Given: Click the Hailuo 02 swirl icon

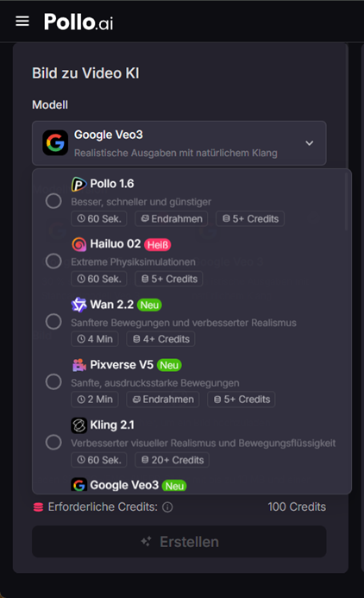Looking at the screenshot, I should (x=78, y=244).
